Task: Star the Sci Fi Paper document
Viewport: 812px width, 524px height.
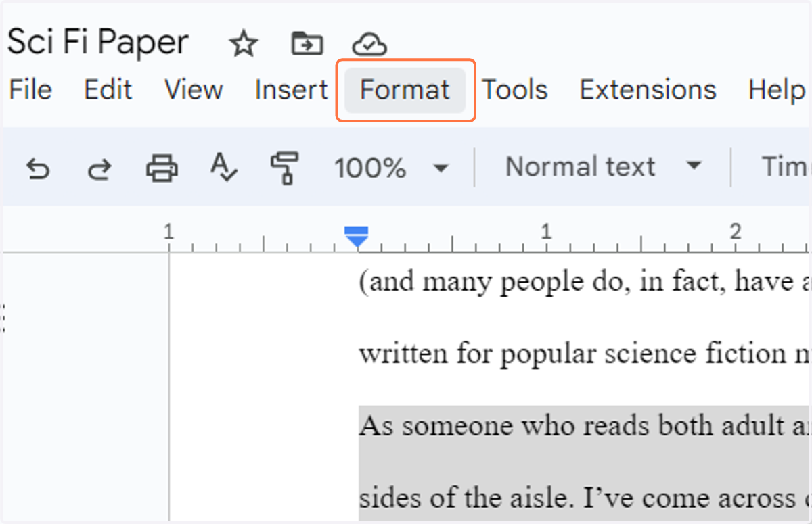Action: pos(243,44)
